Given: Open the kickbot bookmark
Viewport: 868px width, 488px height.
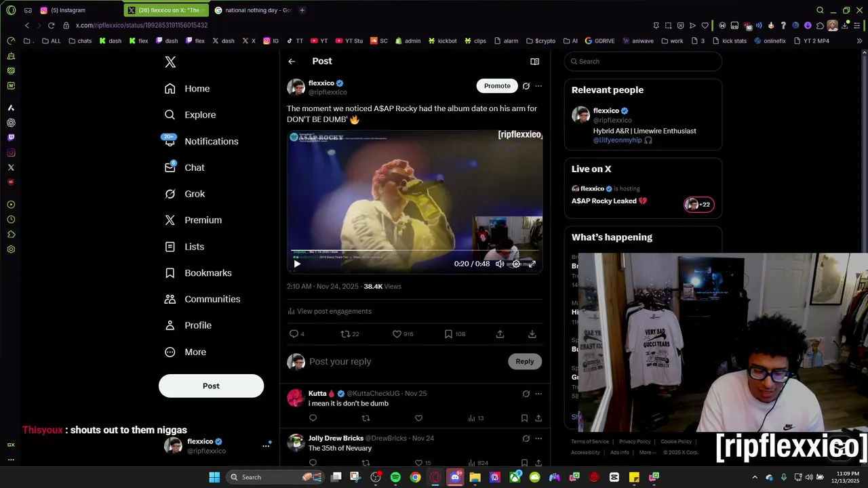Looking at the screenshot, I should pyautogui.click(x=442, y=41).
